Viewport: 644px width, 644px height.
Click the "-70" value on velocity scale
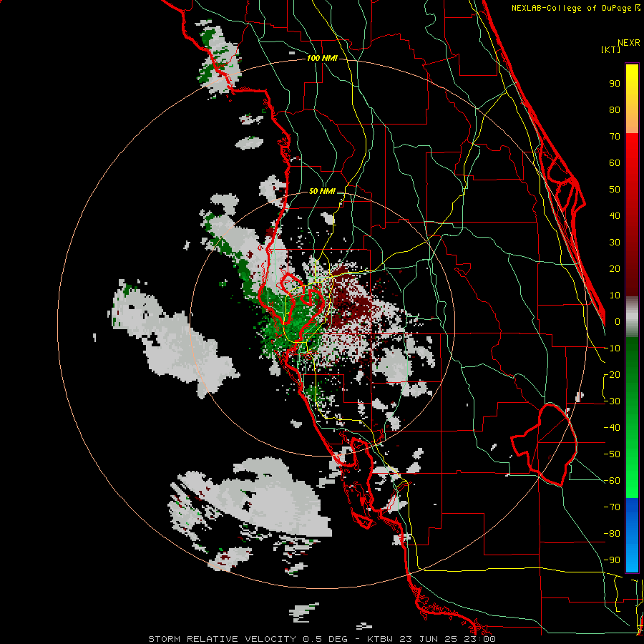click(x=612, y=507)
